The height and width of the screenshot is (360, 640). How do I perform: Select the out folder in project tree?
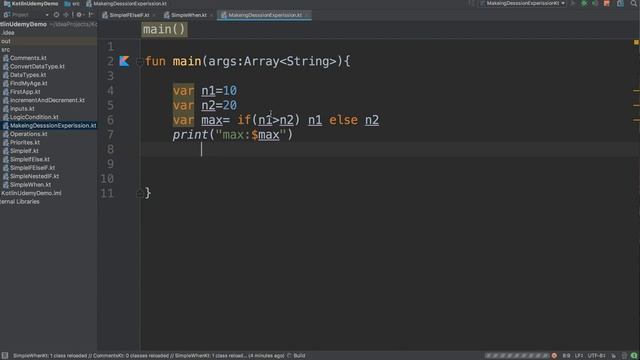tap(6, 41)
